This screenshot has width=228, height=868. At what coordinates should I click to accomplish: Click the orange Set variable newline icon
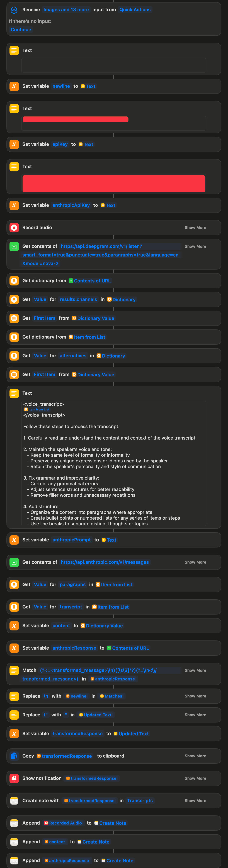[x=14, y=86]
